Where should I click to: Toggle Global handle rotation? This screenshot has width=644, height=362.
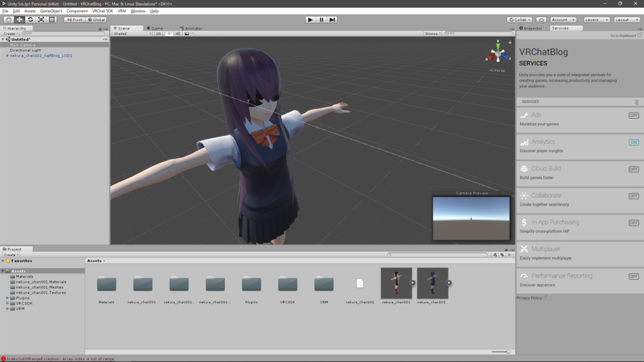96,19
